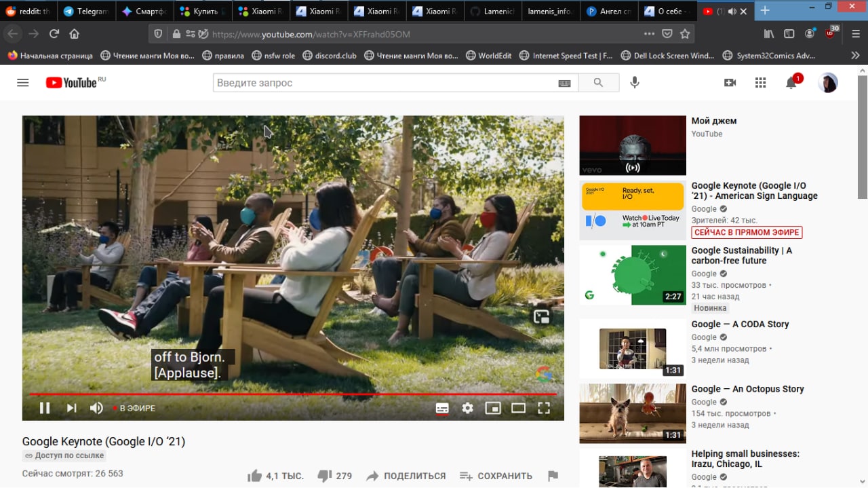
Task: Skip to the next video
Action: pyautogui.click(x=71, y=408)
